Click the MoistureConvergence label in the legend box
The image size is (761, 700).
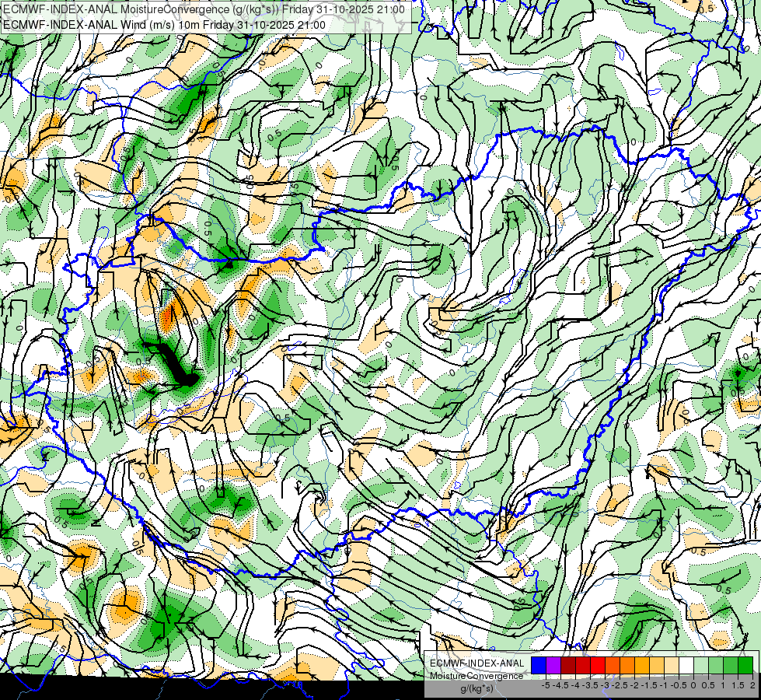click(476, 676)
